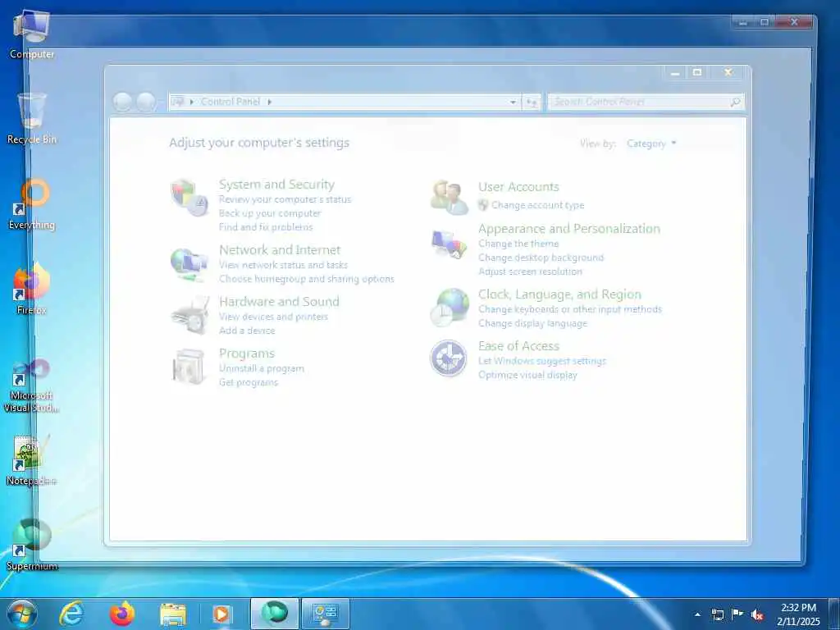Screen dimensions: 840x630
Task: Open Hardware and Sound heading
Action: pyautogui.click(x=279, y=301)
